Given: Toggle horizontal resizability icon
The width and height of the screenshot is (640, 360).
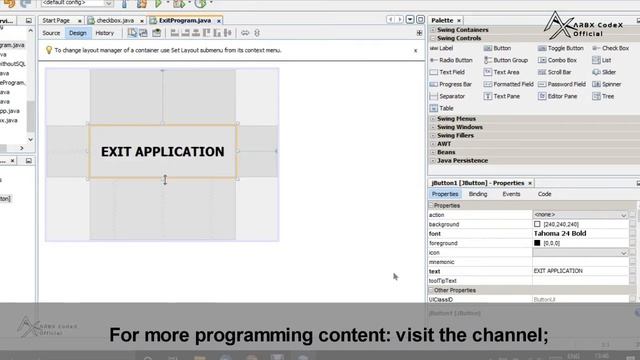Looking at the screenshot, I should [x=245, y=33].
